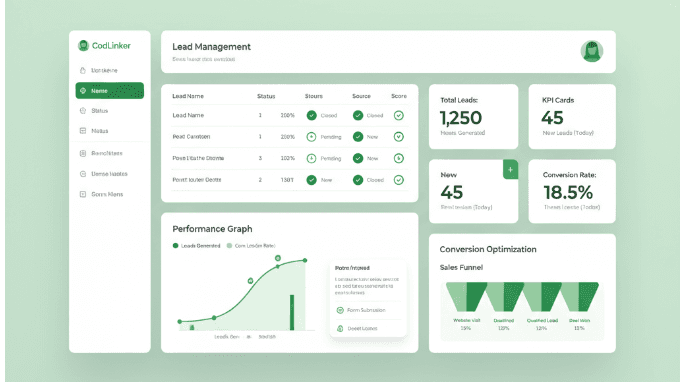Click the Qualified Lead funnel segment
This screenshot has width=687, height=382.
click(542, 297)
